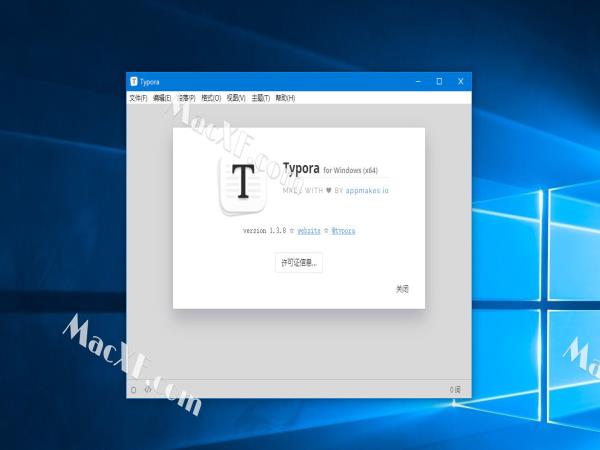Click the Typora title bar app icon
The height and width of the screenshot is (450, 600).
click(134, 82)
